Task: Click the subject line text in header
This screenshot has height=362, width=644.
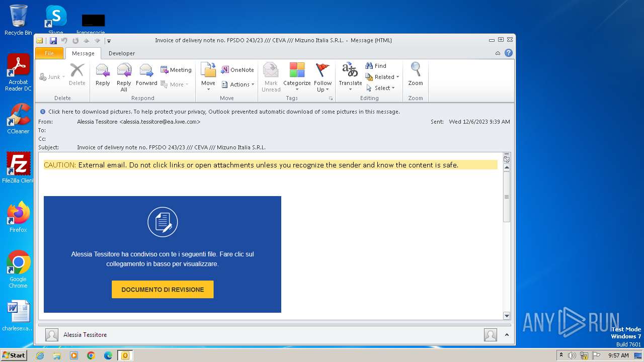Action: pyautogui.click(x=171, y=147)
